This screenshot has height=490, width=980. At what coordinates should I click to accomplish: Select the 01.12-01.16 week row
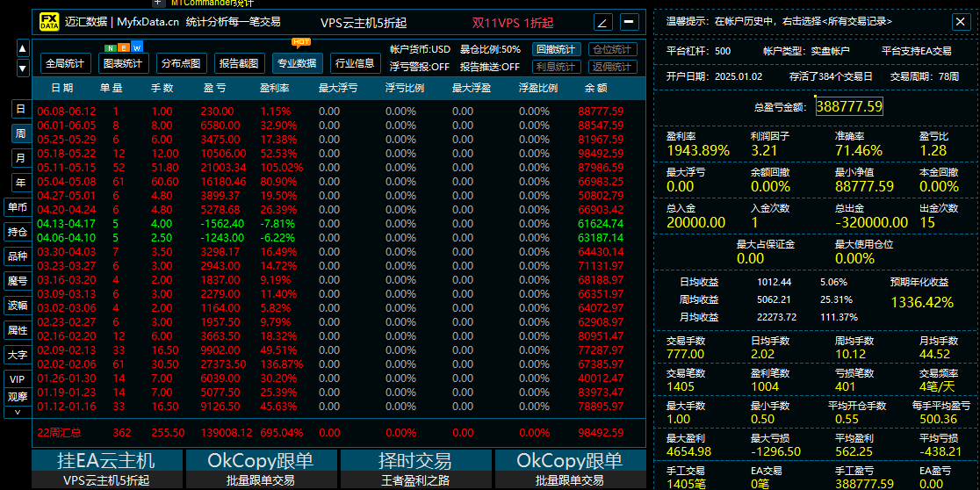[x=338, y=406]
